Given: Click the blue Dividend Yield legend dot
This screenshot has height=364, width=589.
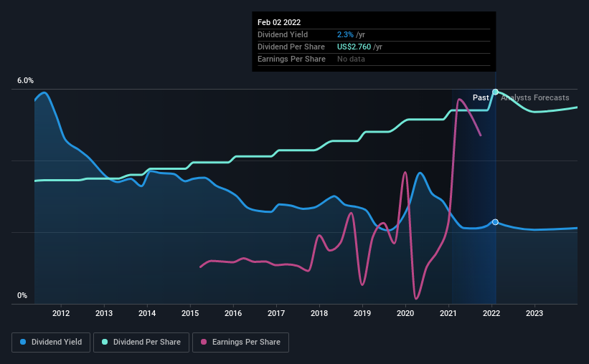Looking at the screenshot, I should point(23,342).
